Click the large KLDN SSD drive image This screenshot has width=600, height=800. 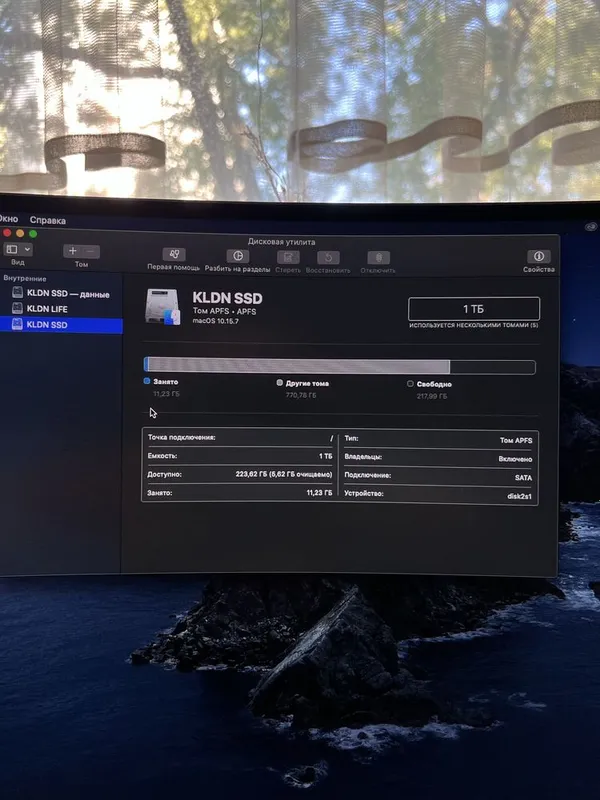[163, 307]
